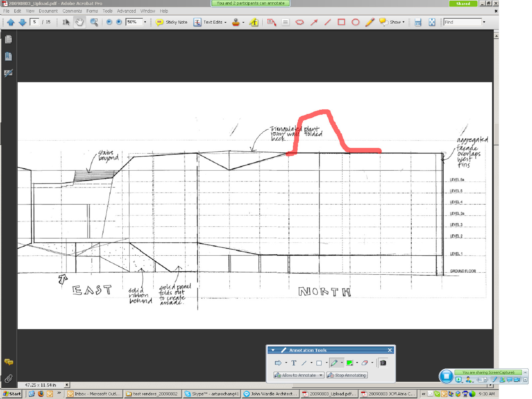
Task: Expand the annotation pen options arrow
Action: coord(342,363)
